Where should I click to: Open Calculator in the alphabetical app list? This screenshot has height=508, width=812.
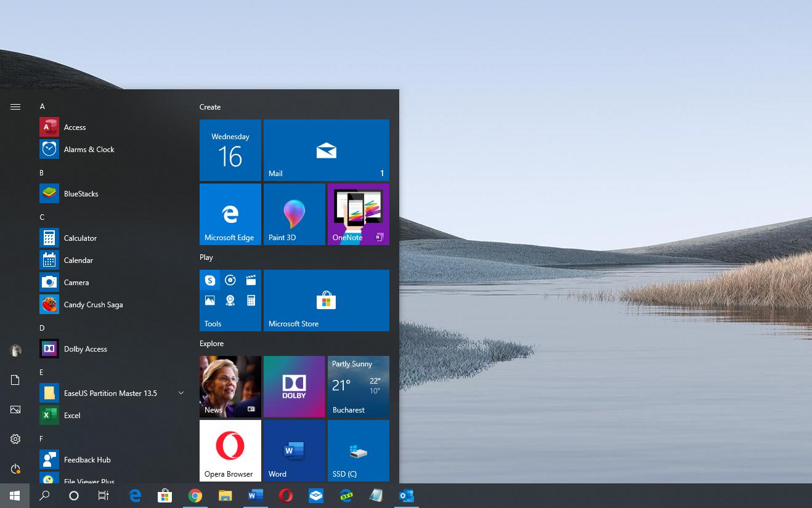click(x=113, y=238)
